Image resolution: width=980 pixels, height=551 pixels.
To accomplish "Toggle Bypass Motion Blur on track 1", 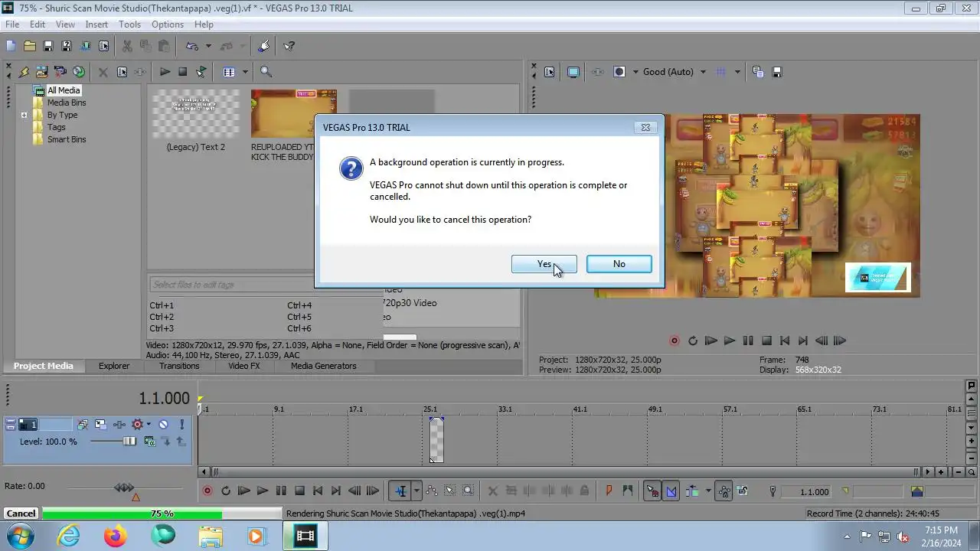I will 83,424.
